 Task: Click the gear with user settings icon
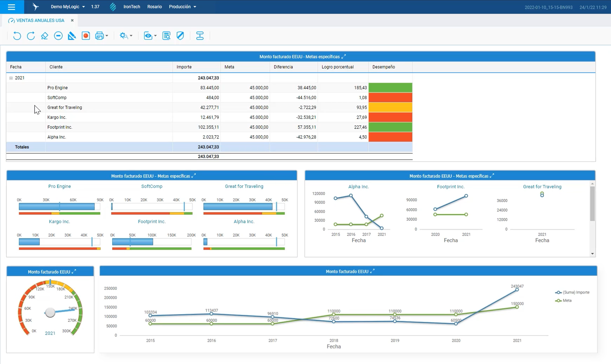click(124, 36)
